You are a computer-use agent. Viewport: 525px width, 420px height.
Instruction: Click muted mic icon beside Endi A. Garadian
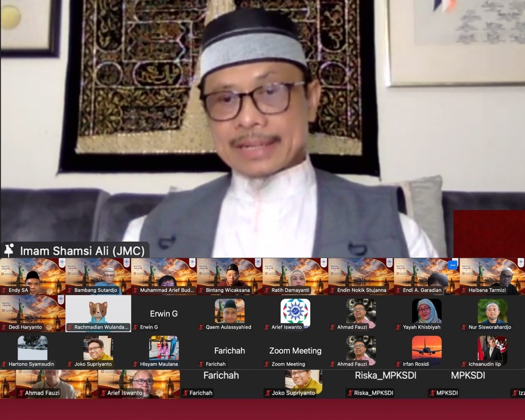coord(398,290)
